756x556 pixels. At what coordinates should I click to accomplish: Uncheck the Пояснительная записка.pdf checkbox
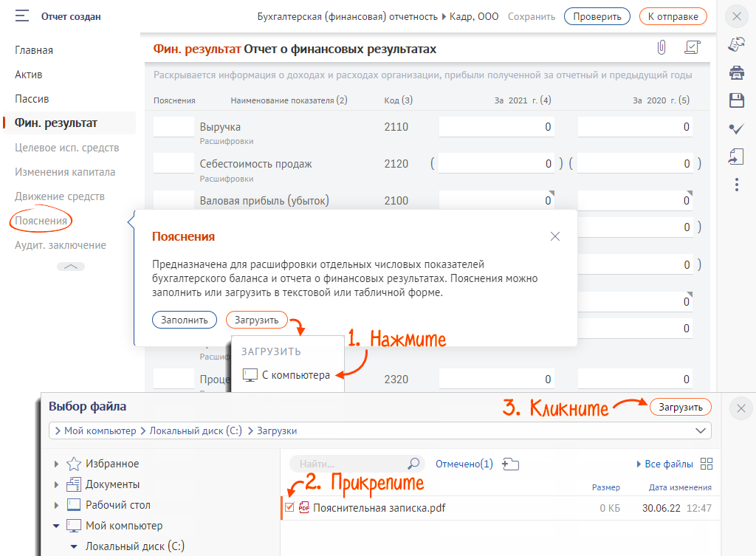(289, 507)
